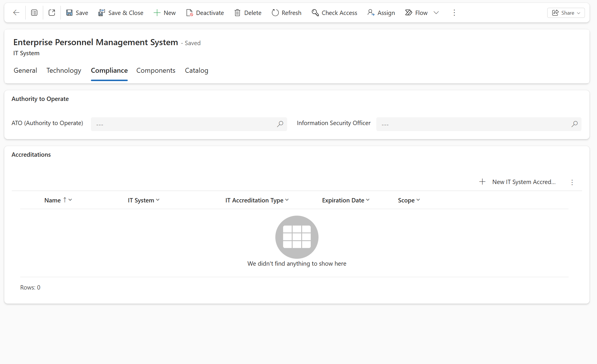Viewport: 597px width, 364px height.
Task: Switch to the Components tab
Action: pyautogui.click(x=156, y=70)
